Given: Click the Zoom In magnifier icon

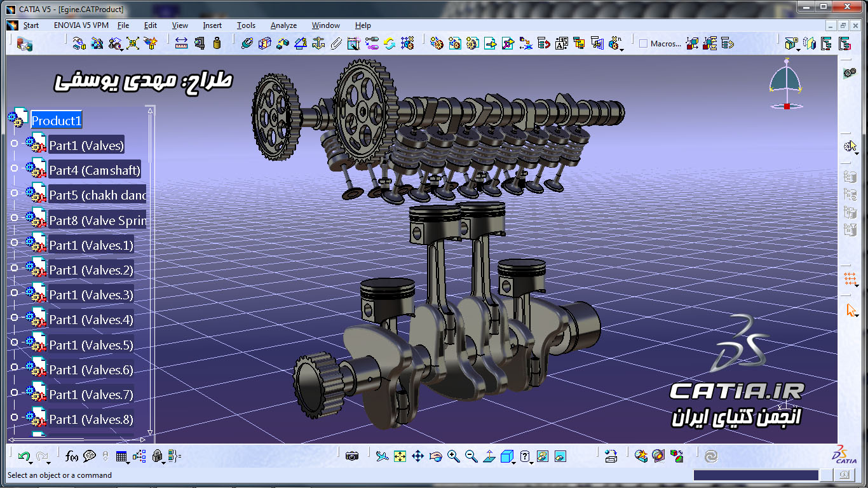Looking at the screenshot, I should coord(453,456).
